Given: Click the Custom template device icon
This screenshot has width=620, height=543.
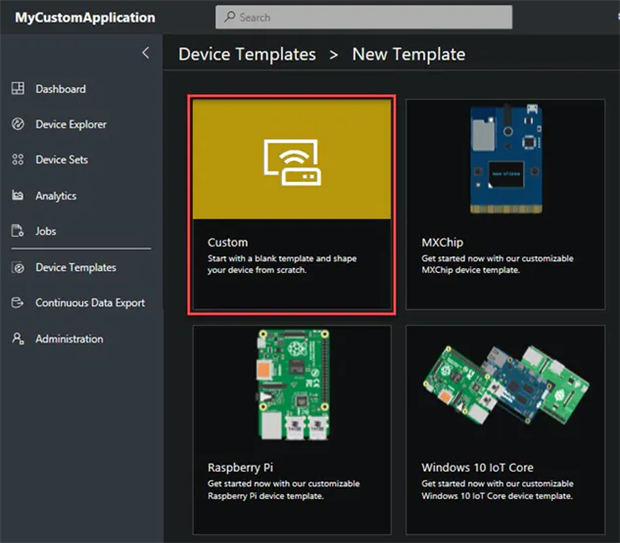Looking at the screenshot, I should tap(292, 162).
